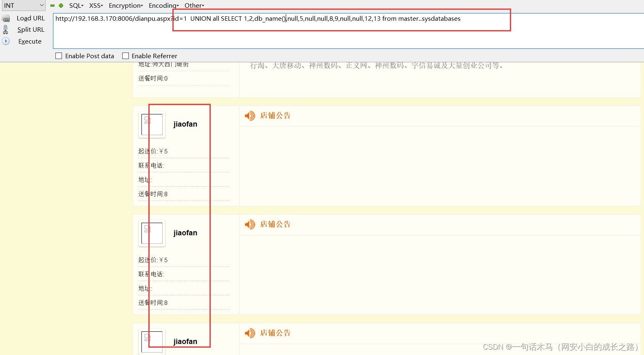This screenshot has height=355, width=644.
Task: Click 送餐时间:8 in second jiaofan card
Action: [x=153, y=303]
